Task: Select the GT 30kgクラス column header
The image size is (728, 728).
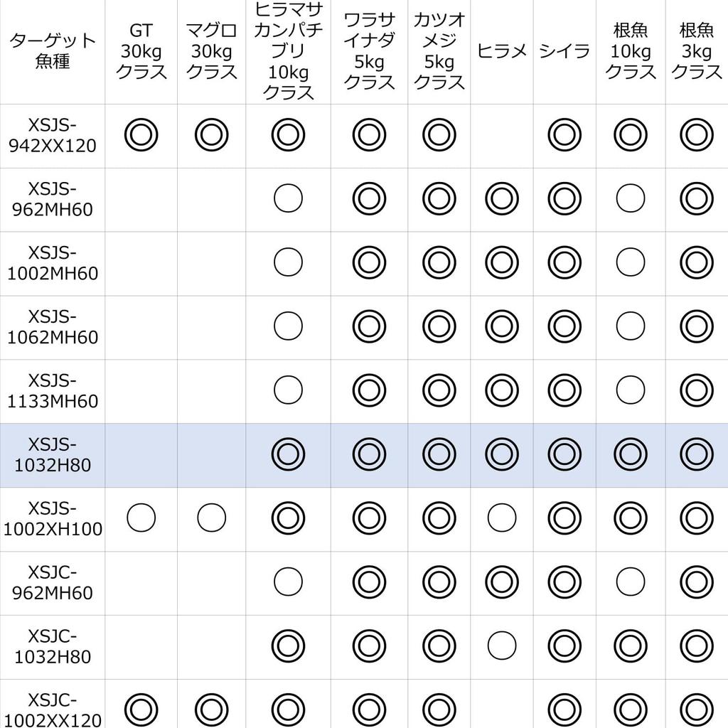Action: [x=141, y=51]
